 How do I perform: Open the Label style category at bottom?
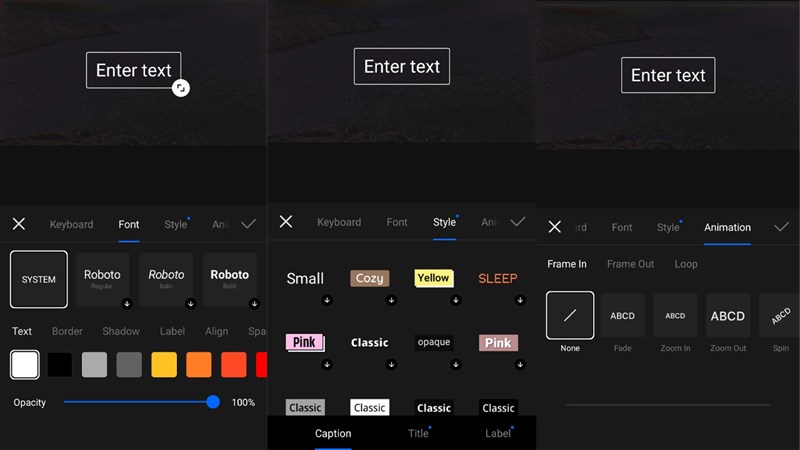point(498,433)
